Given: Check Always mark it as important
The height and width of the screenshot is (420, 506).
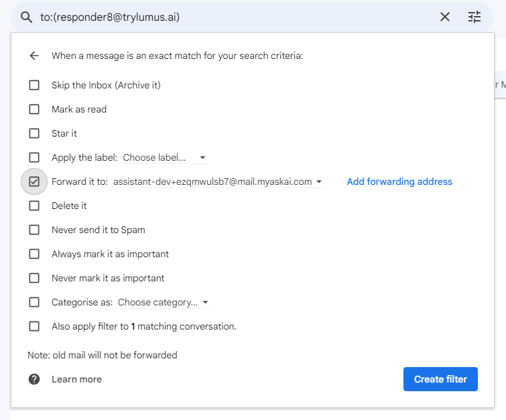Looking at the screenshot, I should pyautogui.click(x=34, y=254).
